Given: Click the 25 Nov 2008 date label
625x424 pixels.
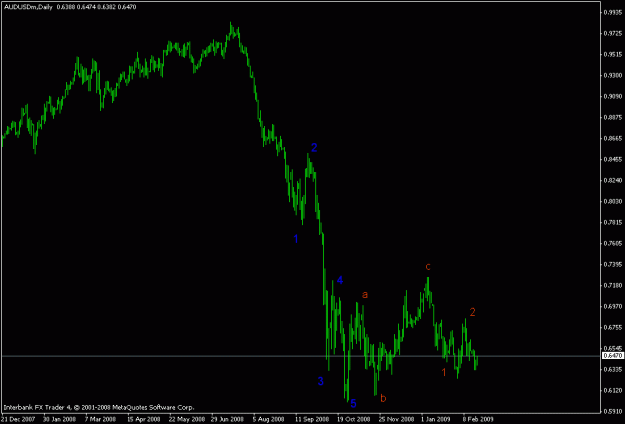Looking at the screenshot, I should click(397, 419).
